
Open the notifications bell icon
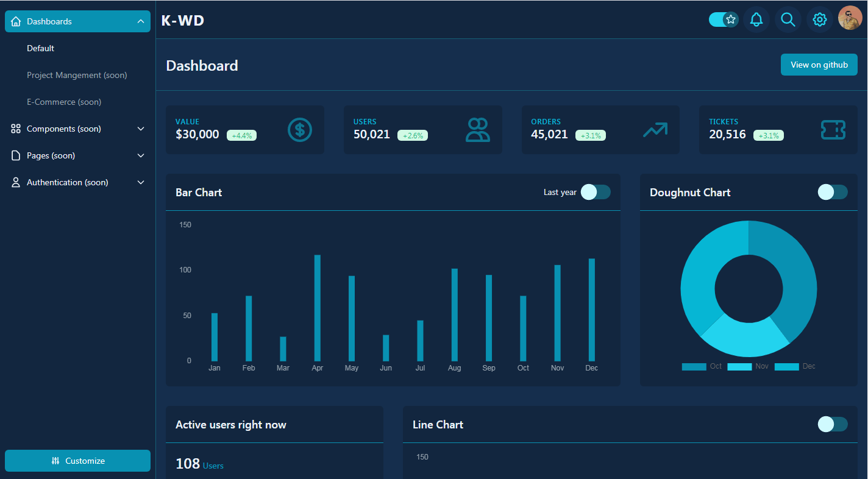(756, 20)
